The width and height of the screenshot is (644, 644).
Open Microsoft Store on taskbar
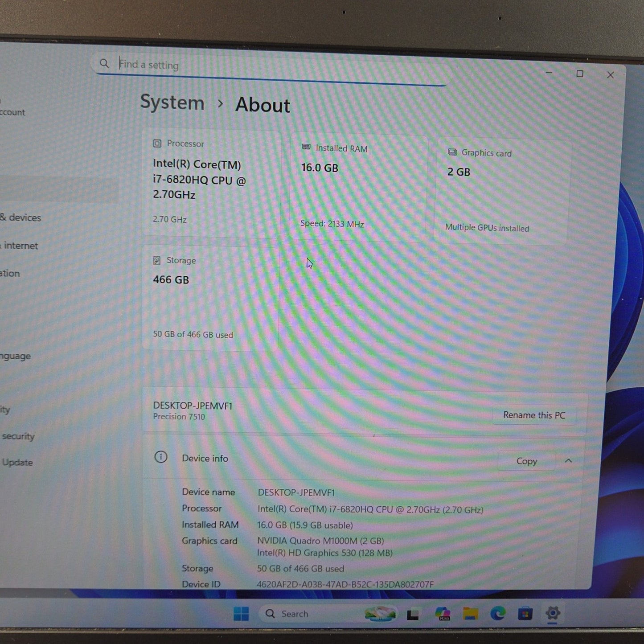point(525,614)
